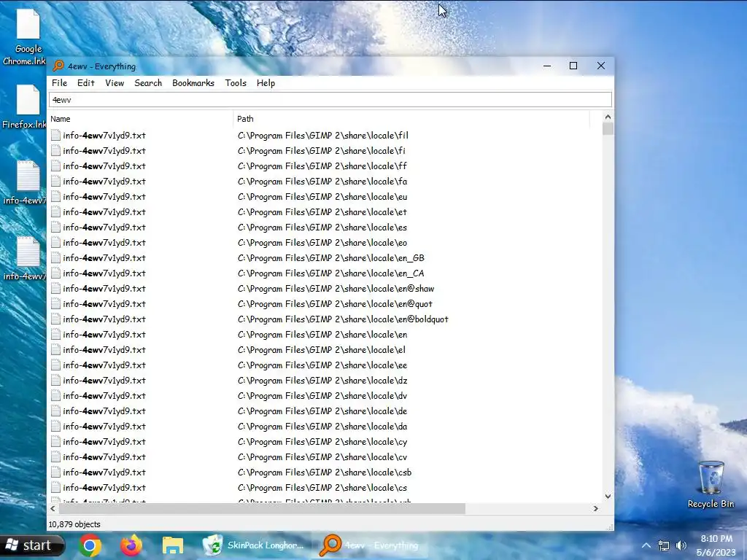
Task: Click the Everything taskbar button
Action: click(x=369, y=545)
